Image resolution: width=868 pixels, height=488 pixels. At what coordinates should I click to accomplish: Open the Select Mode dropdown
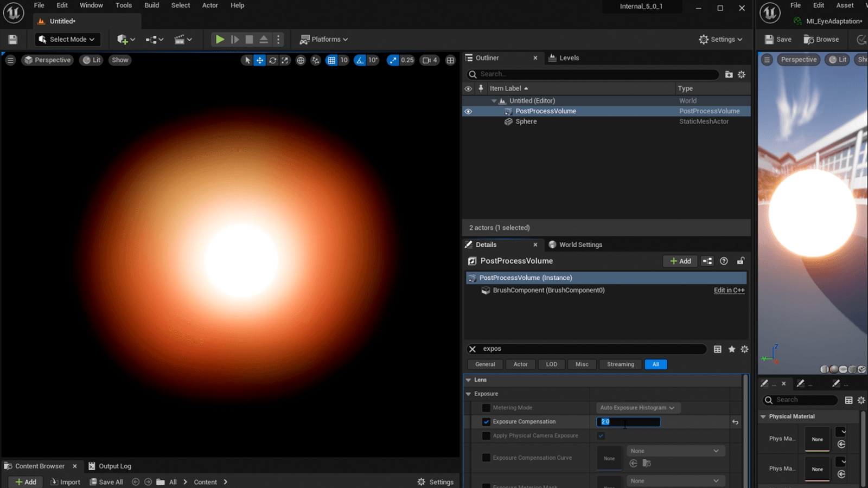67,39
